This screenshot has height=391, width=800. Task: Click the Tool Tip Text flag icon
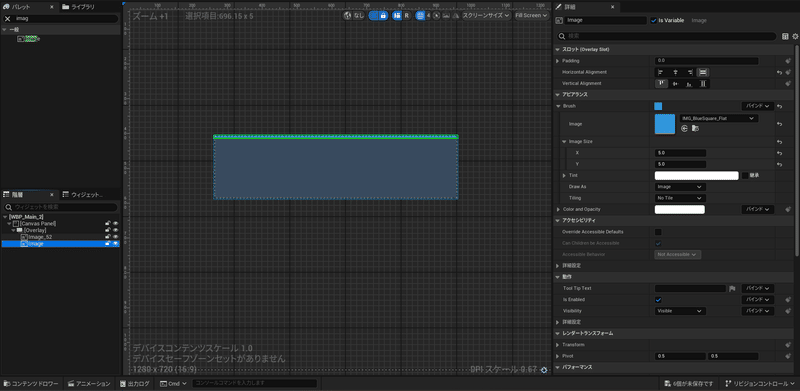pos(732,288)
